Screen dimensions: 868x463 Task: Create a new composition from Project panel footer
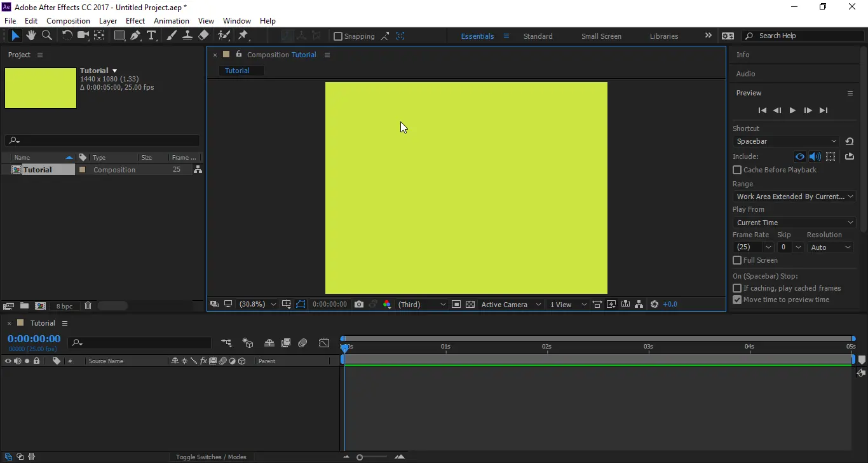[40, 306]
